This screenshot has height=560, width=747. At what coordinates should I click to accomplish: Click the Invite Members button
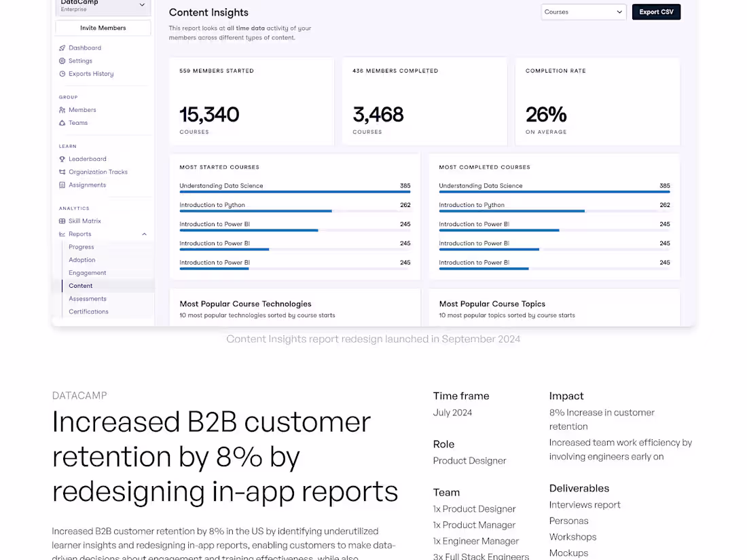pos(103,28)
